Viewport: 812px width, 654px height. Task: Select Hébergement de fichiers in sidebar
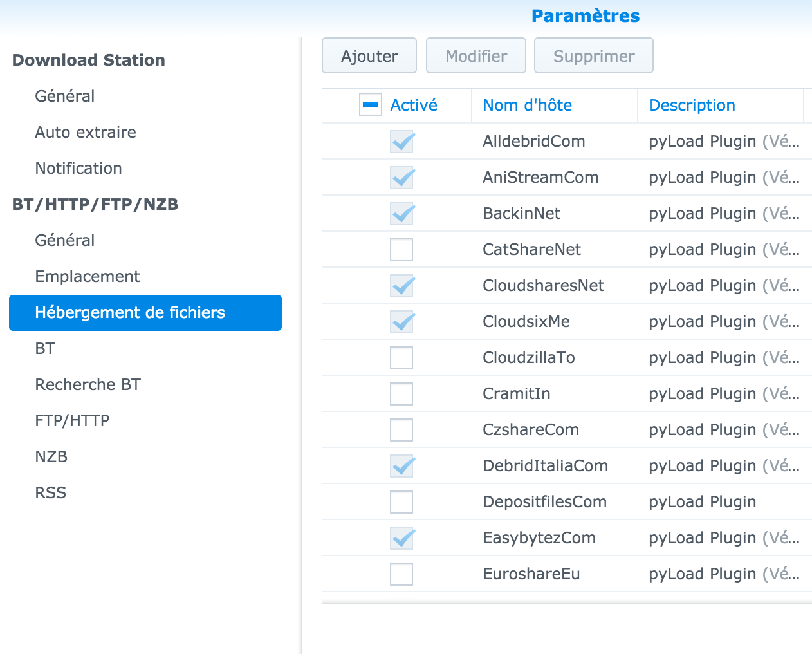(x=145, y=313)
